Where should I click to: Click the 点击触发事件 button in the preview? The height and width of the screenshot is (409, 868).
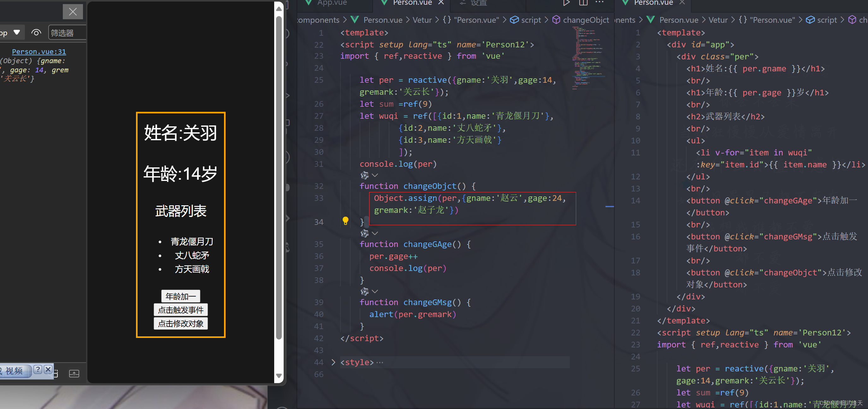tap(180, 310)
